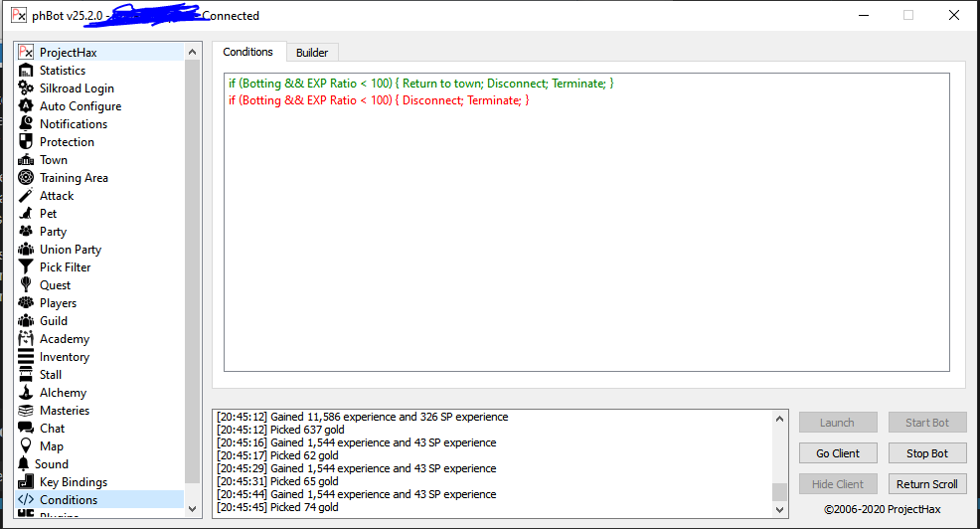
Task: Select the Conditions tab
Action: 247,52
